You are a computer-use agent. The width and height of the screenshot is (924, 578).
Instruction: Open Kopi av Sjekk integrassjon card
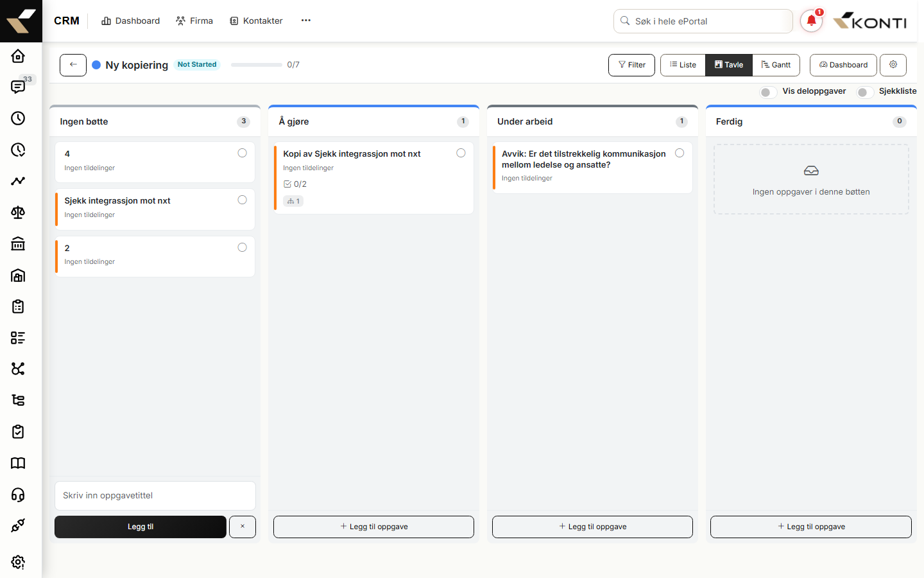tap(373, 178)
